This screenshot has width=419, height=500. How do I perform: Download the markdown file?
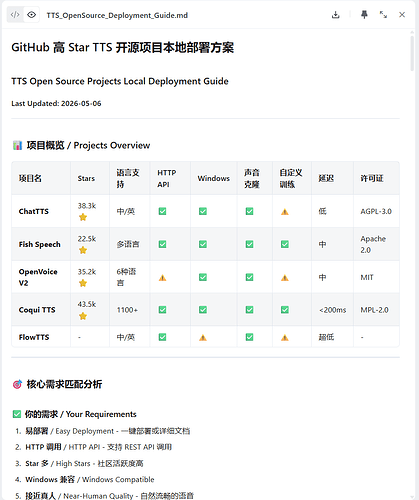[x=336, y=15]
